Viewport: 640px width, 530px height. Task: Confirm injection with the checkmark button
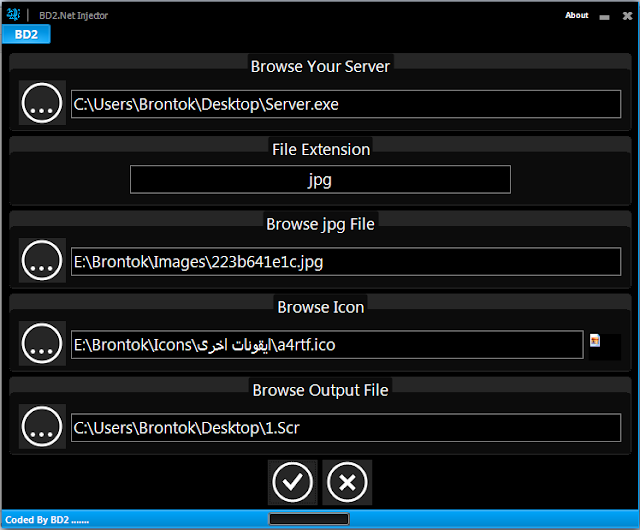293,482
